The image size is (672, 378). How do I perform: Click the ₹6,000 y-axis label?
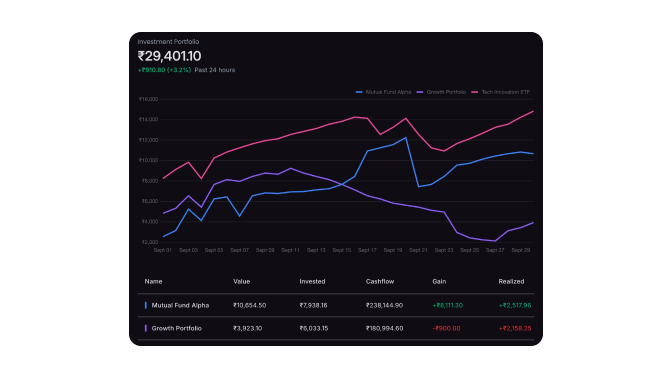pos(150,201)
